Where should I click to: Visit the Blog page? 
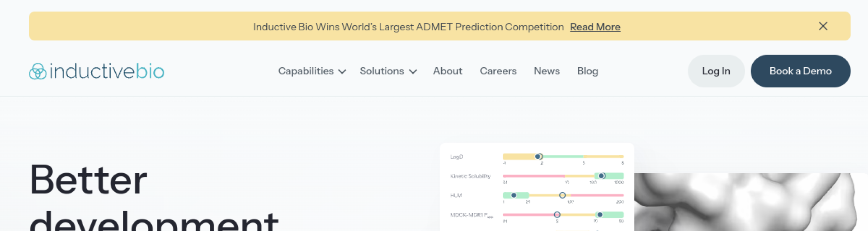[x=587, y=71]
